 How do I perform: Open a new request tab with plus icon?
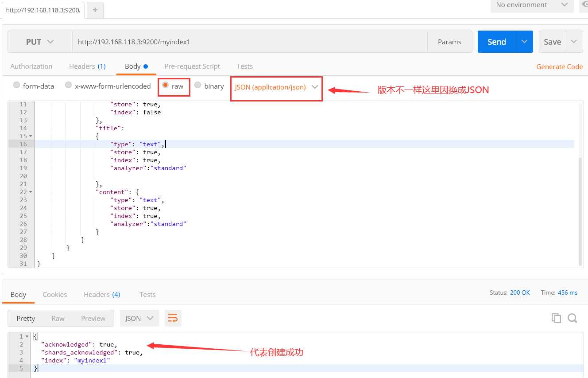(95, 10)
